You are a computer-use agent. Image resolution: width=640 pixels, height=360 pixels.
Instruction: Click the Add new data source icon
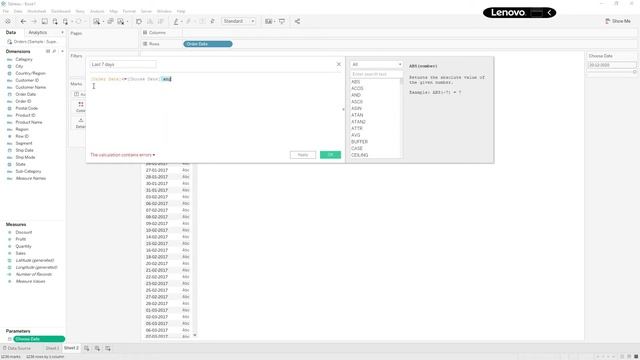coord(55,21)
